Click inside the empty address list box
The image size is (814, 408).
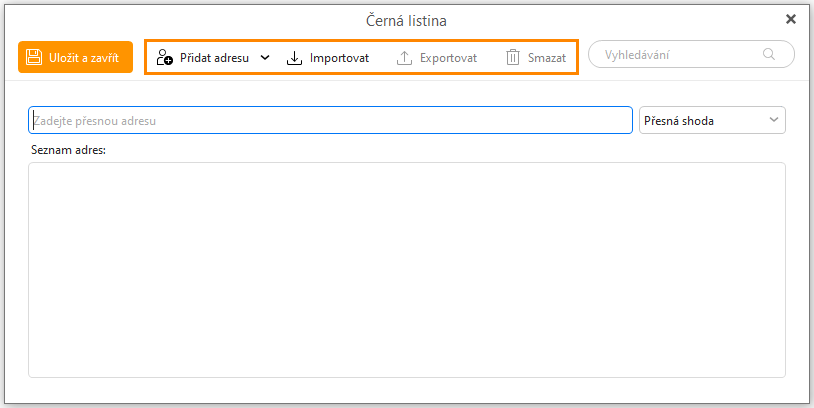point(406,270)
